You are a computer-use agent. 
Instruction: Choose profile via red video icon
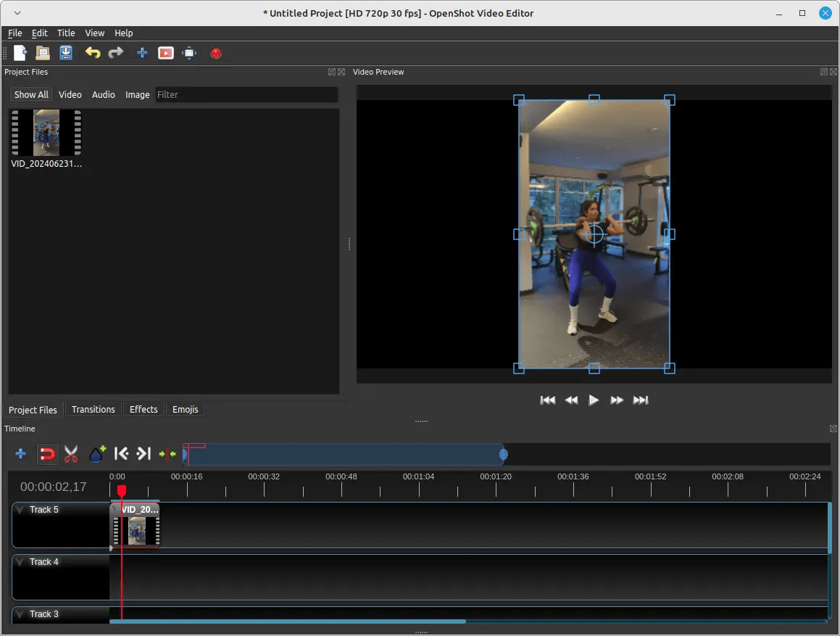[165, 52]
